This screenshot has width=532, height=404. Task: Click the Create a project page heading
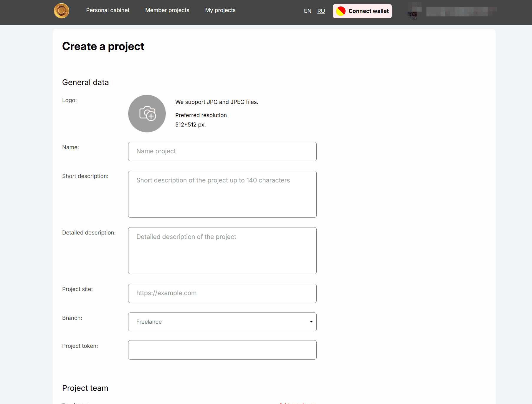point(103,46)
